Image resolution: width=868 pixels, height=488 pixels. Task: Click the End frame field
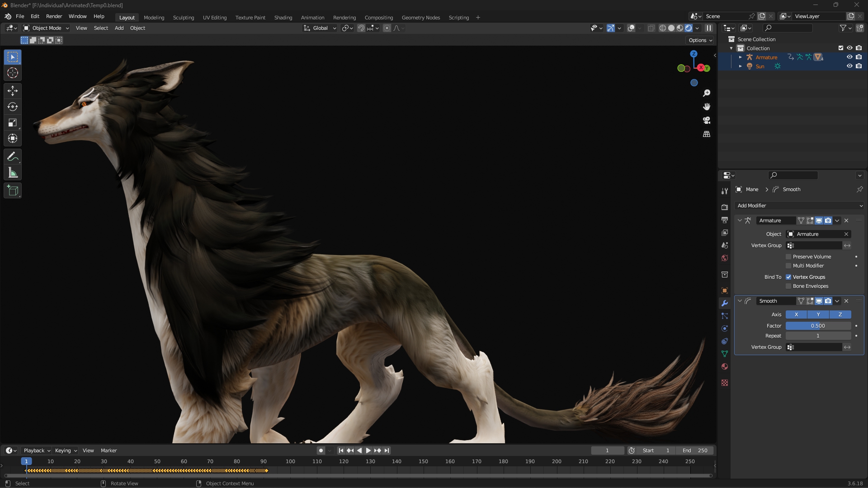695,450
